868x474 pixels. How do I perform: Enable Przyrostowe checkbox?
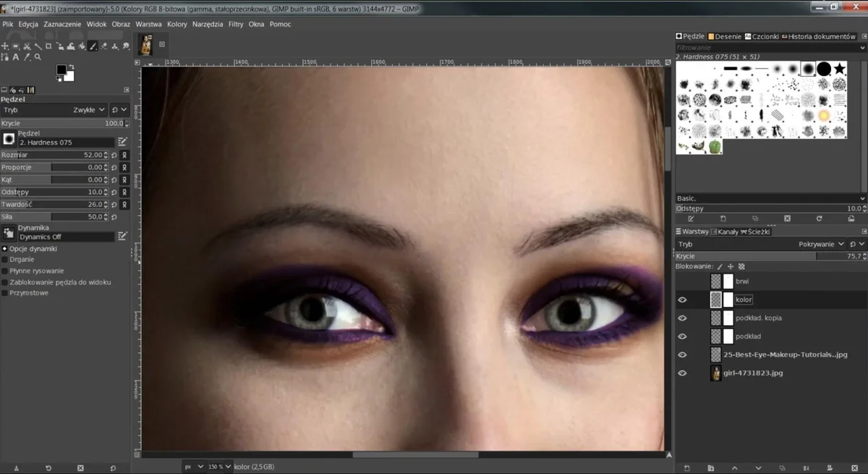click(x=5, y=293)
